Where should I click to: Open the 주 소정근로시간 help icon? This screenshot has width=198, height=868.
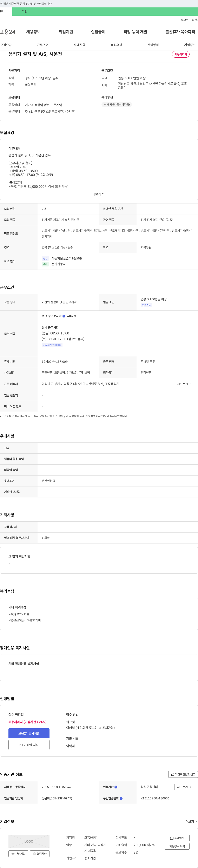64,316
